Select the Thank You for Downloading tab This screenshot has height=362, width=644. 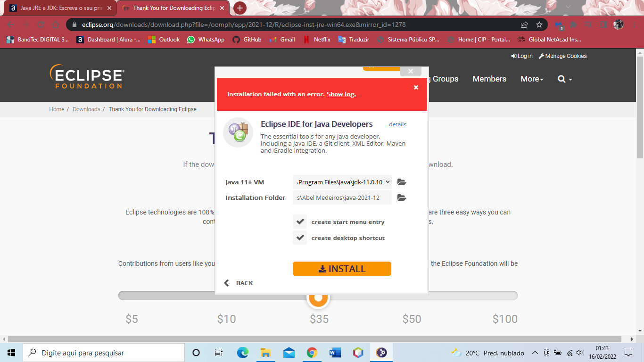173,8
